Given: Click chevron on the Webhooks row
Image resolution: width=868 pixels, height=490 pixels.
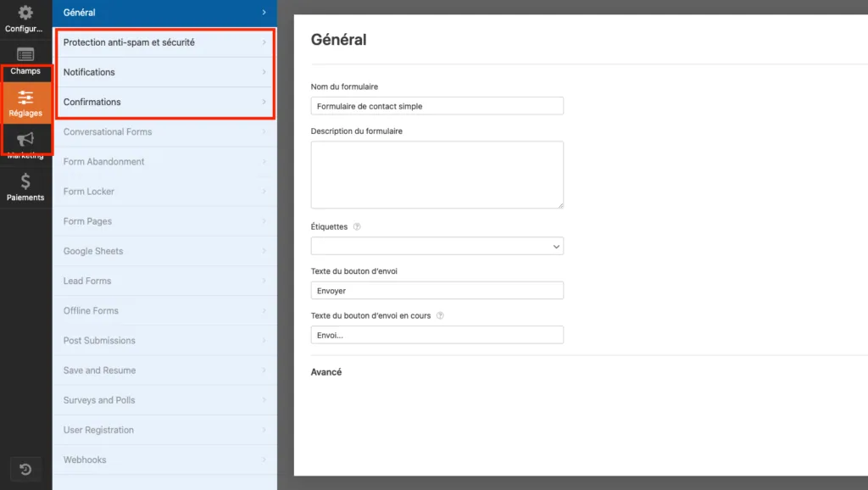Looking at the screenshot, I should 264,460.
